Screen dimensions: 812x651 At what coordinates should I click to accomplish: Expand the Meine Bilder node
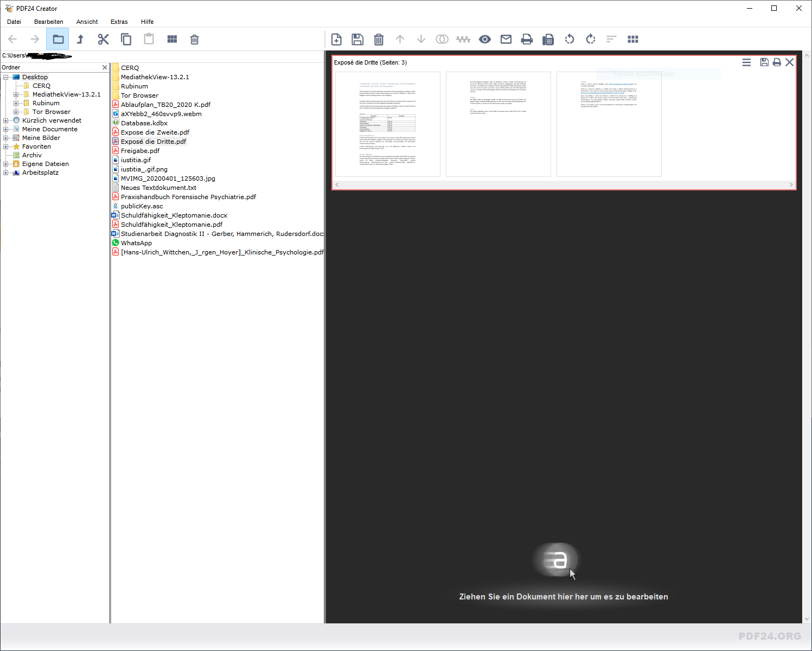(6, 138)
